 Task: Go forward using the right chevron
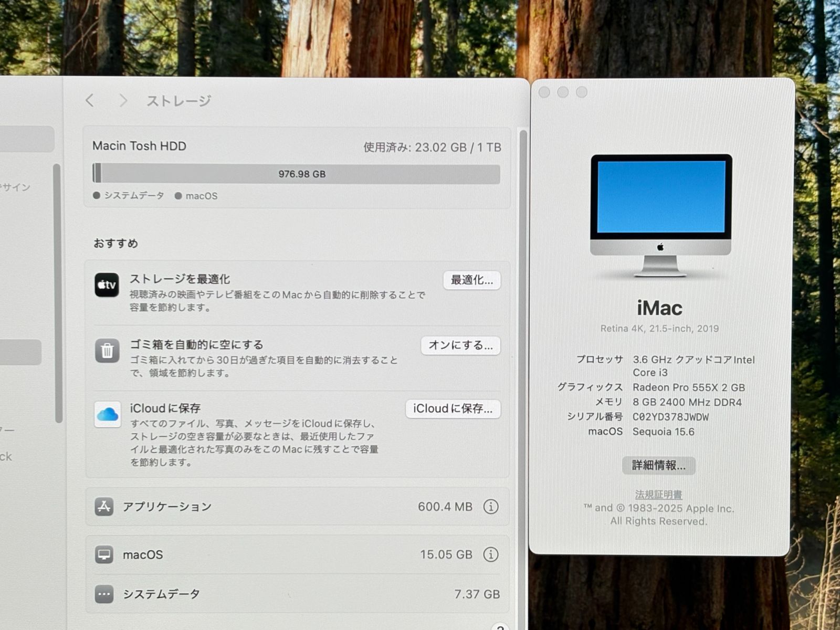point(123,100)
